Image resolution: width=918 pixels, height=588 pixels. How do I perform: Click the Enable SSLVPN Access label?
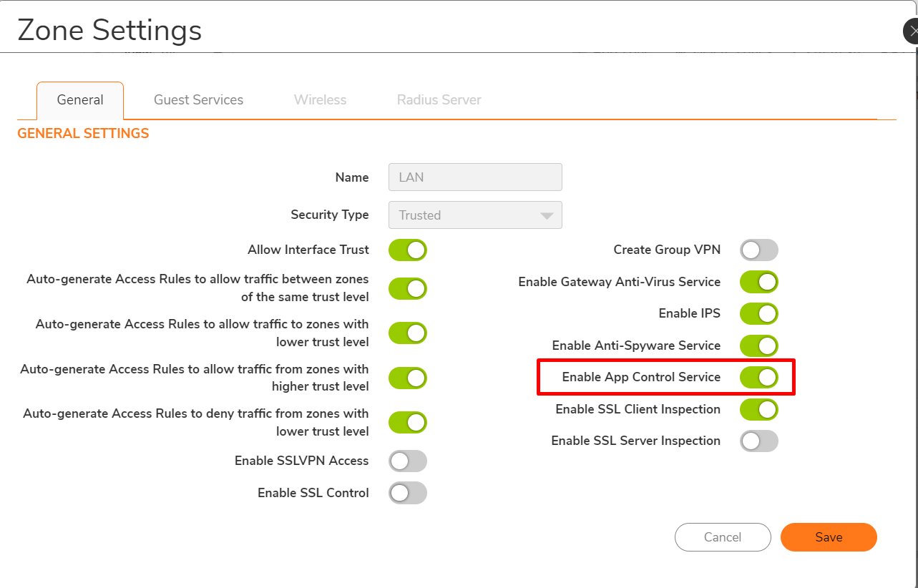click(302, 461)
